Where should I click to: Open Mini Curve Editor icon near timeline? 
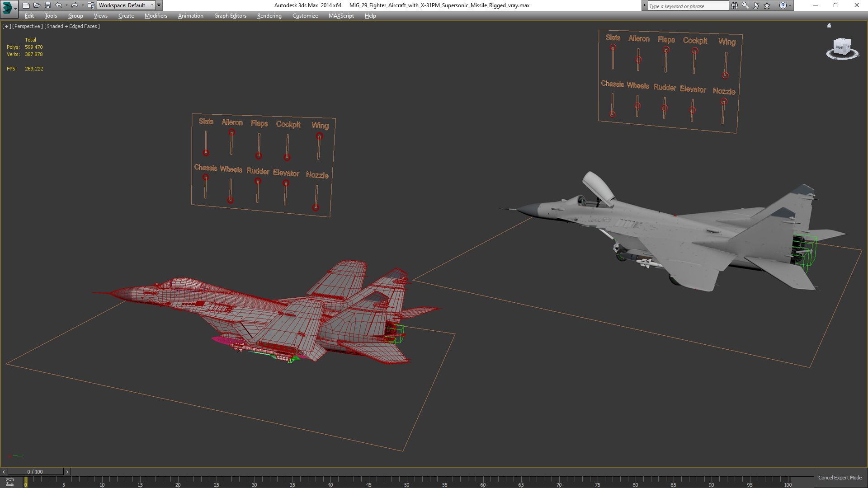(9, 482)
